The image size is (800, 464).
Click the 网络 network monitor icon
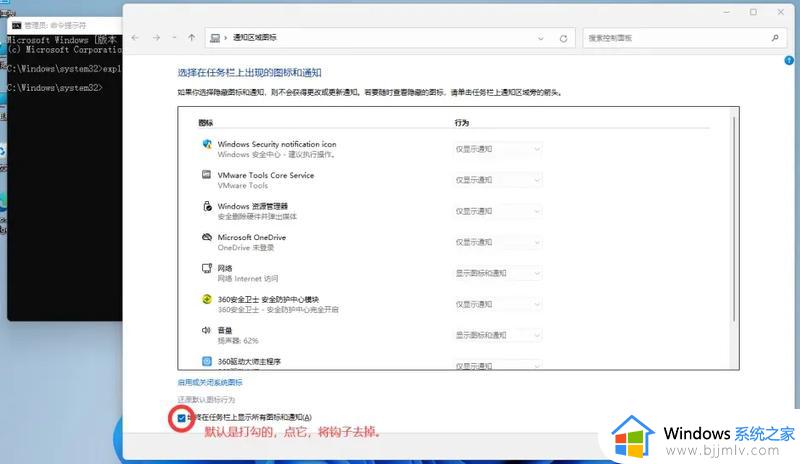click(207, 268)
